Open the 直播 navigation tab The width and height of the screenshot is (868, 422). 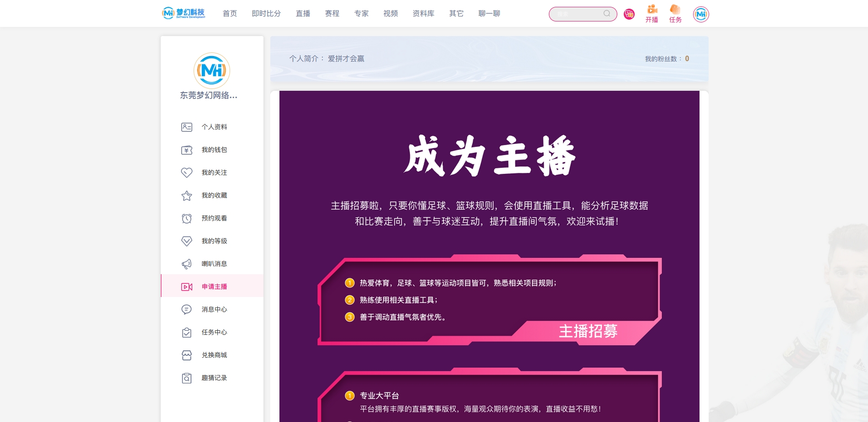303,14
